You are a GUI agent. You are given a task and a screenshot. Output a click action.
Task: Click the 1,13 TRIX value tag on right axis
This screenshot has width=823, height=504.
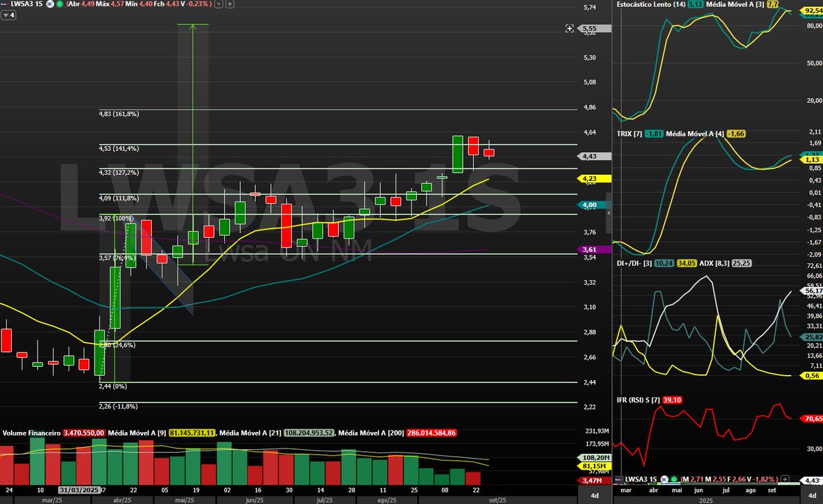coord(812,159)
